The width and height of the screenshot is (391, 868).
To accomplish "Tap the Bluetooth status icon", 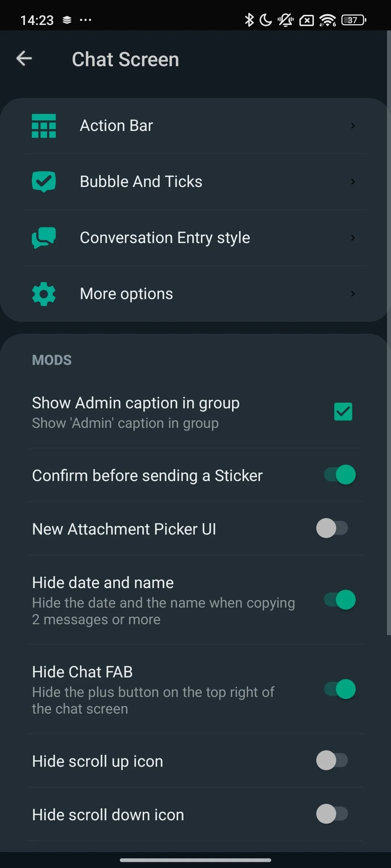I will coord(249,20).
